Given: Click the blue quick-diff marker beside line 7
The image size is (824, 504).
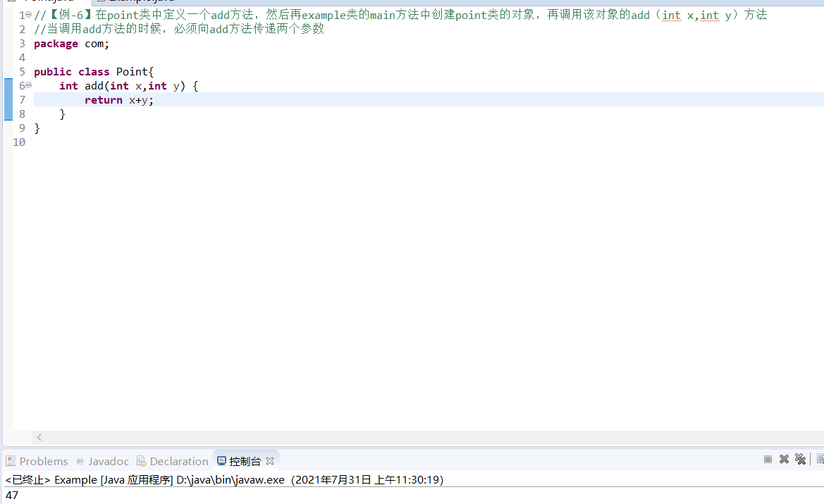Looking at the screenshot, I should point(8,99).
